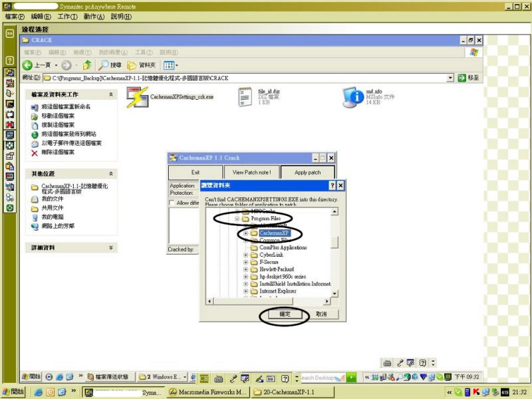Expand the hp deskjet 960c series node
This screenshot has width=532, height=399.
245,277
